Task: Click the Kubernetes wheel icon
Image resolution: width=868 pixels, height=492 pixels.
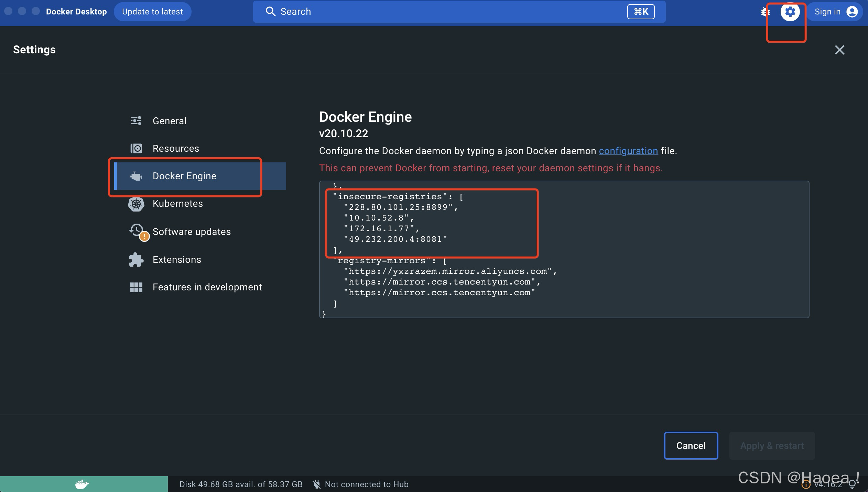Action: tap(136, 204)
